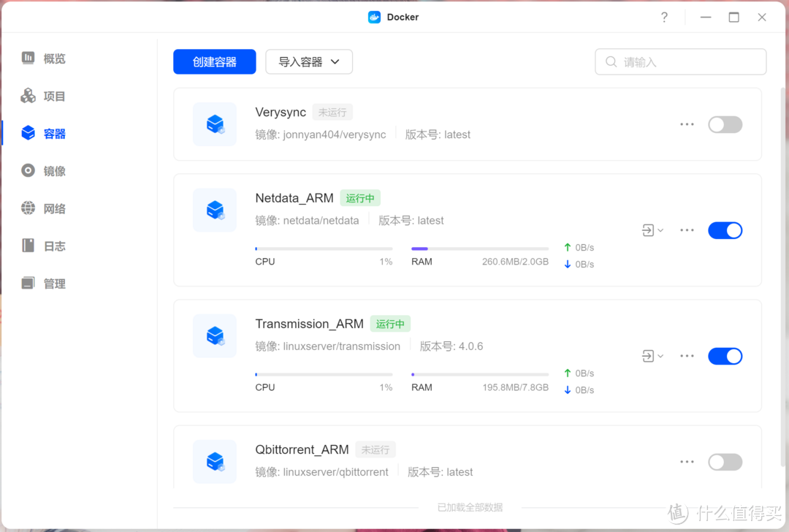Open more options for Verysync container

pyautogui.click(x=686, y=124)
